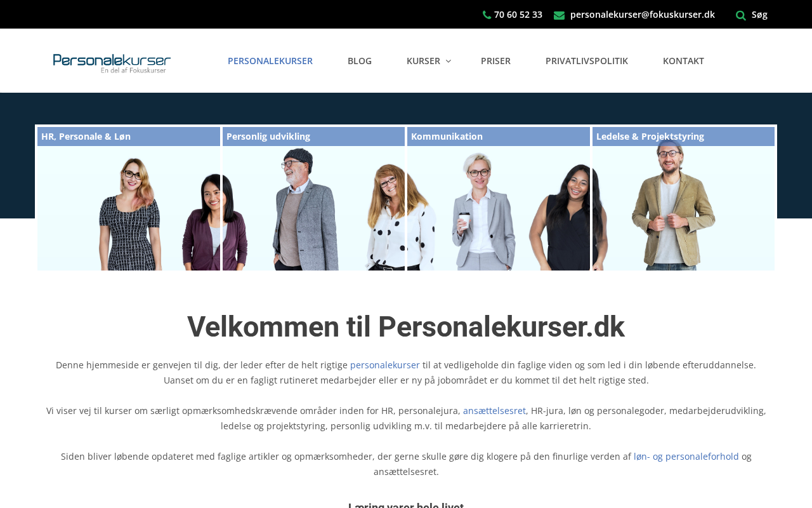Click the Personalekurser logo
The width and height of the screenshot is (812, 508).
point(112,63)
